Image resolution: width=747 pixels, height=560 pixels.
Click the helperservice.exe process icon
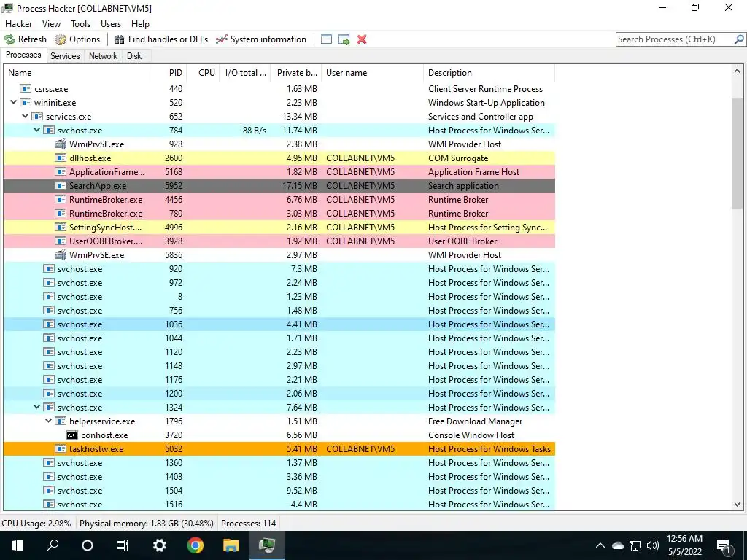(x=61, y=421)
